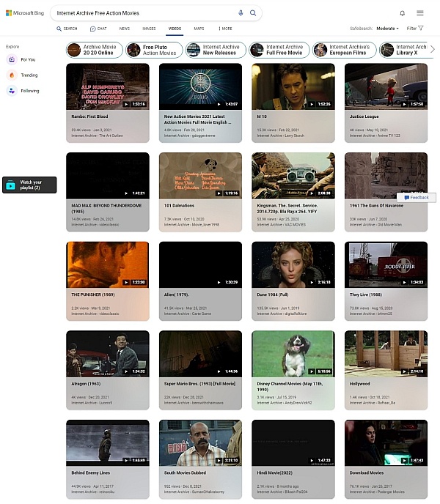Click the Mad Max: Beyond Thunderdome title
This screenshot has height=504, width=440.
(x=106, y=208)
